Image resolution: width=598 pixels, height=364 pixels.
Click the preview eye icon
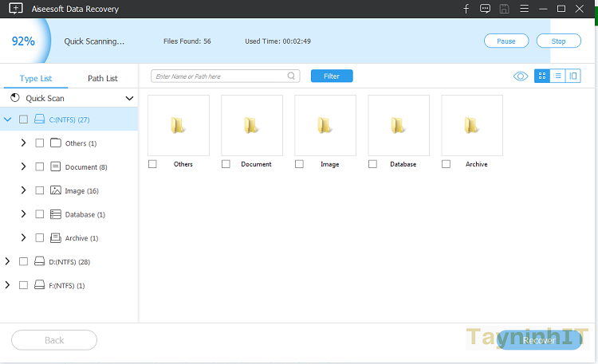(521, 76)
